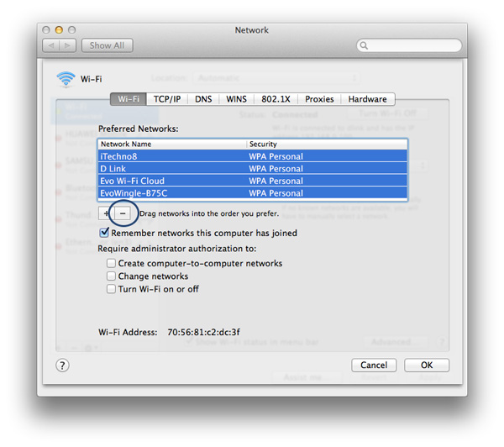Click the minus button to remove selected networks
The width and height of the screenshot is (504, 447).
(x=123, y=213)
